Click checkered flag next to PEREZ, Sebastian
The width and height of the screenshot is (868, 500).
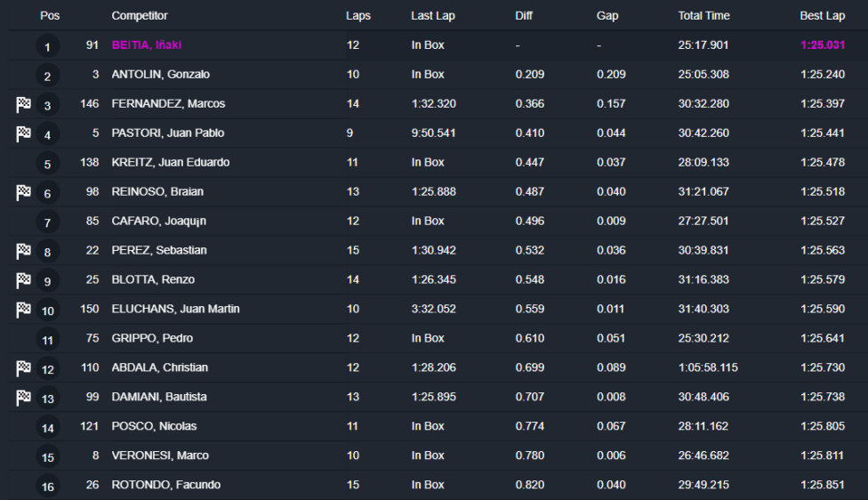click(23, 251)
